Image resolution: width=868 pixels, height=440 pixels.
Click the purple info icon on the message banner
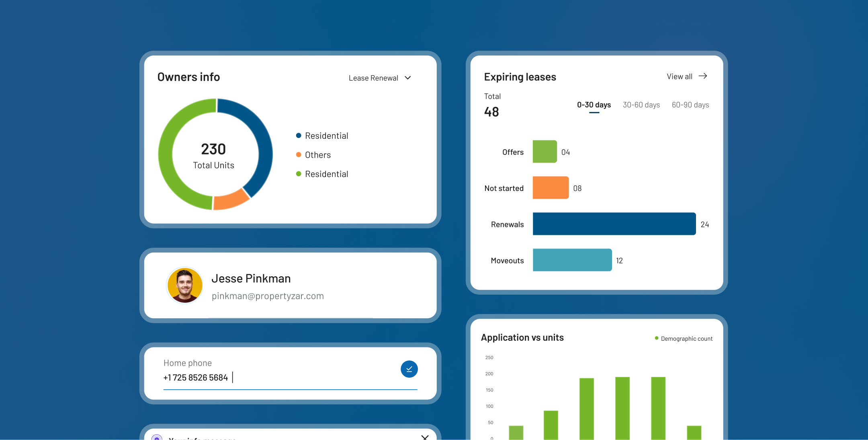pyautogui.click(x=158, y=438)
